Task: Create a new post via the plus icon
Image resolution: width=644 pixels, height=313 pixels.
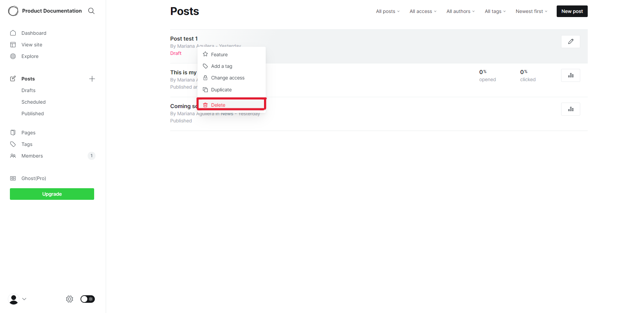Action: click(x=92, y=79)
